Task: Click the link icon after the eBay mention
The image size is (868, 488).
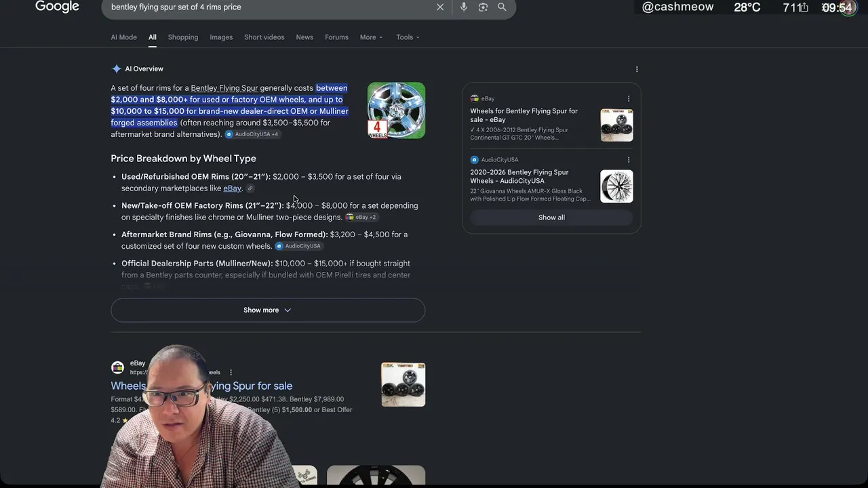Action: click(x=250, y=188)
